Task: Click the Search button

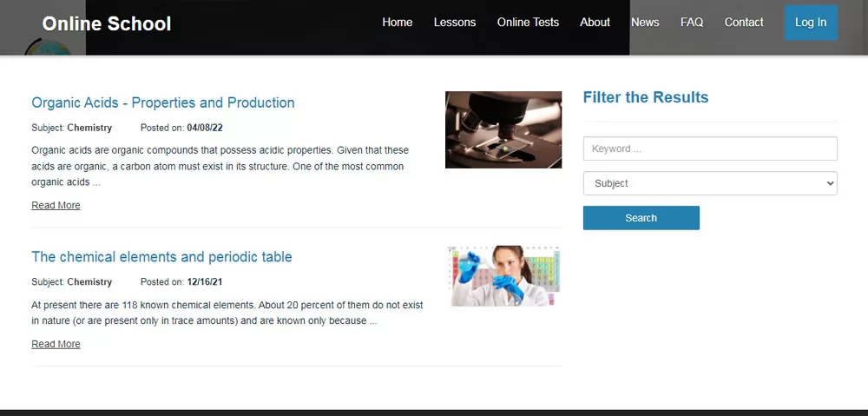Action: tap(641, 218)
